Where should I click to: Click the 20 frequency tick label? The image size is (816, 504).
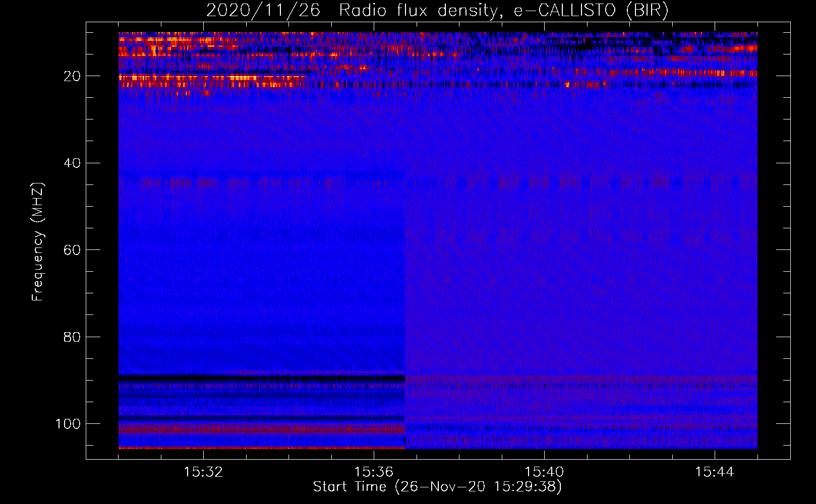pos(72,76)
